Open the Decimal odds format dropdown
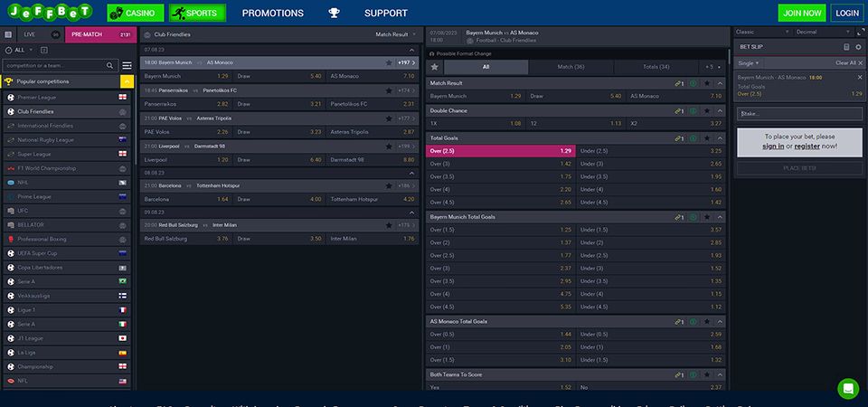The height and width of the screenshot is (407, 868). 823,33
